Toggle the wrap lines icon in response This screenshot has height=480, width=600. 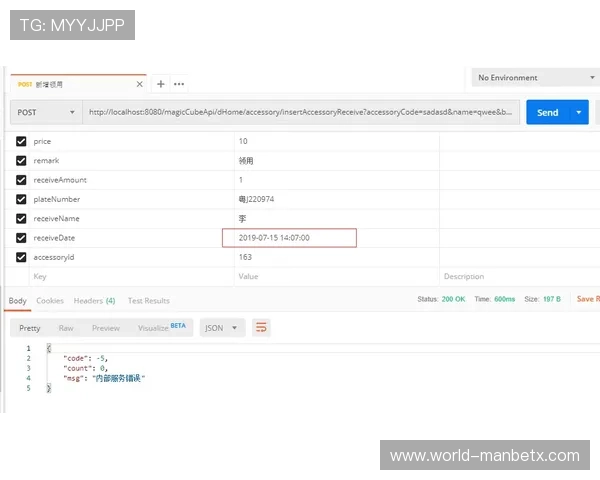coord(262,327)
